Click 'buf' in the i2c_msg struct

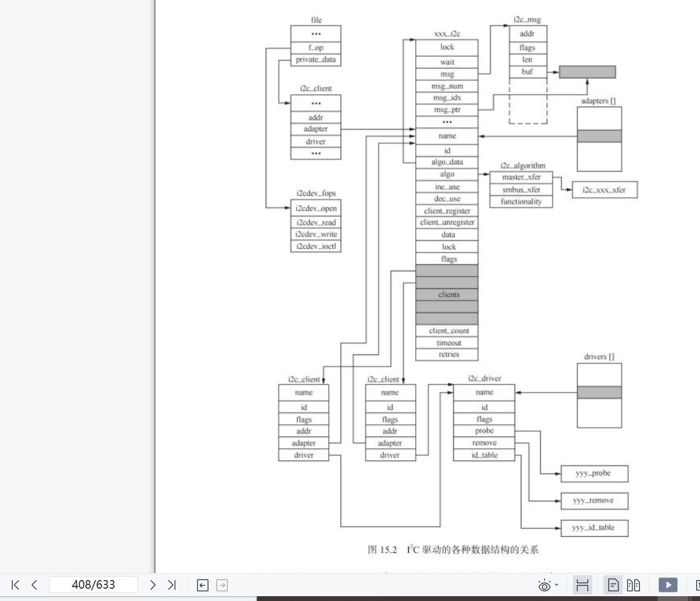[x=528, y=72]
